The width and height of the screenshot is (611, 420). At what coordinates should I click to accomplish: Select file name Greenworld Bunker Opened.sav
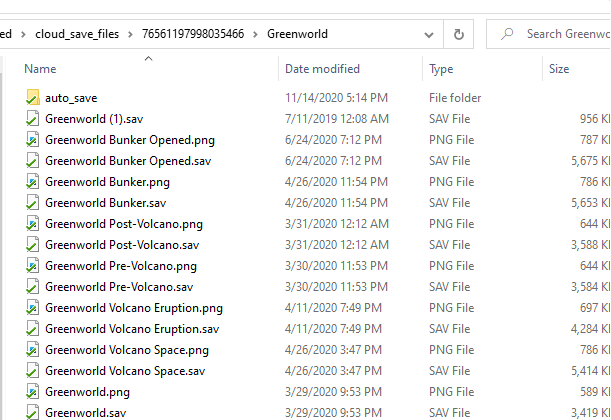click(128, 161)
